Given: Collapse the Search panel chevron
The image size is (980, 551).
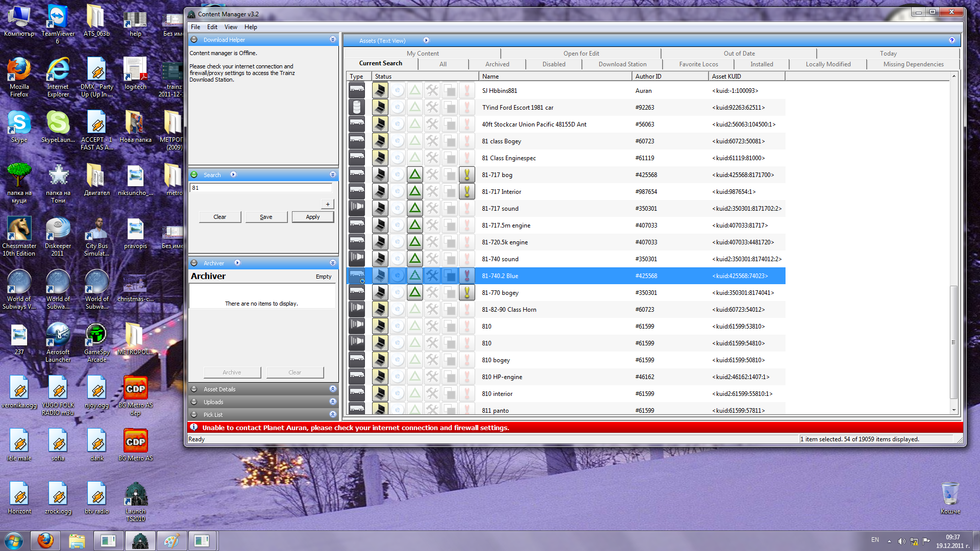Looking at the screenshot, I should click(333, 175).
